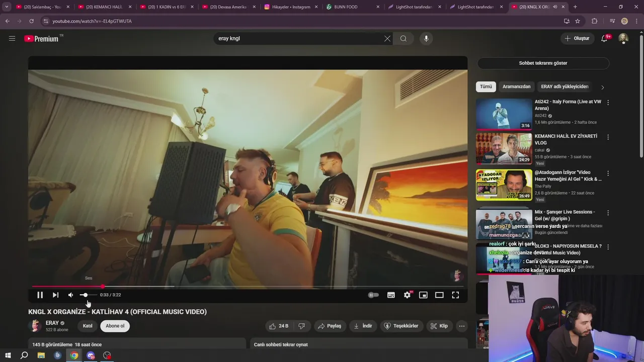
Task: Open options for Ati242 Italy Forma video
Action: [x=608, y=102]
